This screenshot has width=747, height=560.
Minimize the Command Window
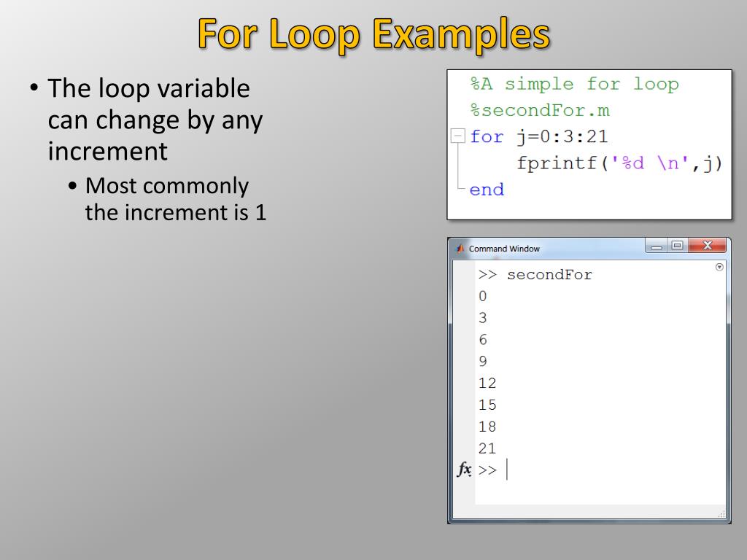[657, 246]
